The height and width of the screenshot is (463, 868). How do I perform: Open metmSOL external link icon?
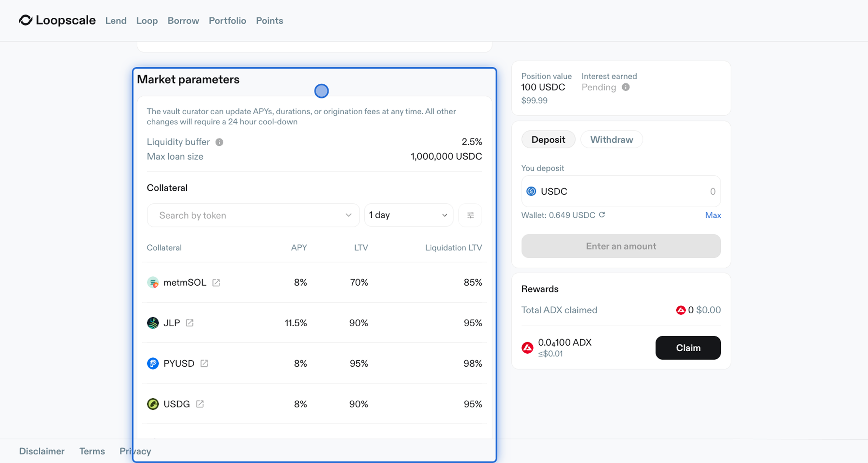pos(216,283)
